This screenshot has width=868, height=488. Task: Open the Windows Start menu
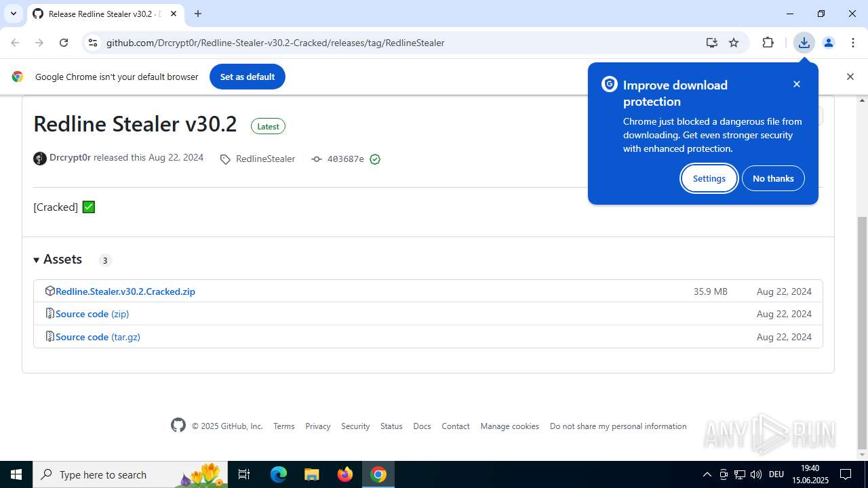point(16,474)
